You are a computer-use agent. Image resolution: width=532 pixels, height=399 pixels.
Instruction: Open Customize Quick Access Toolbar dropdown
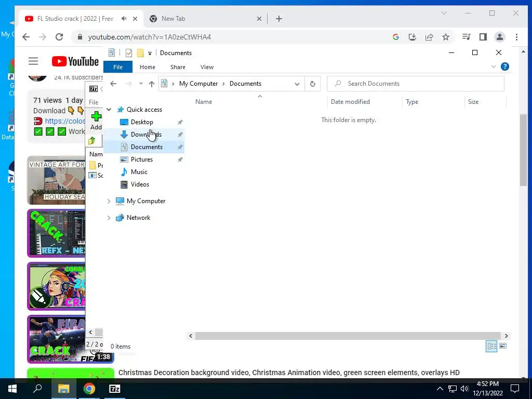(x=150, y=54)
